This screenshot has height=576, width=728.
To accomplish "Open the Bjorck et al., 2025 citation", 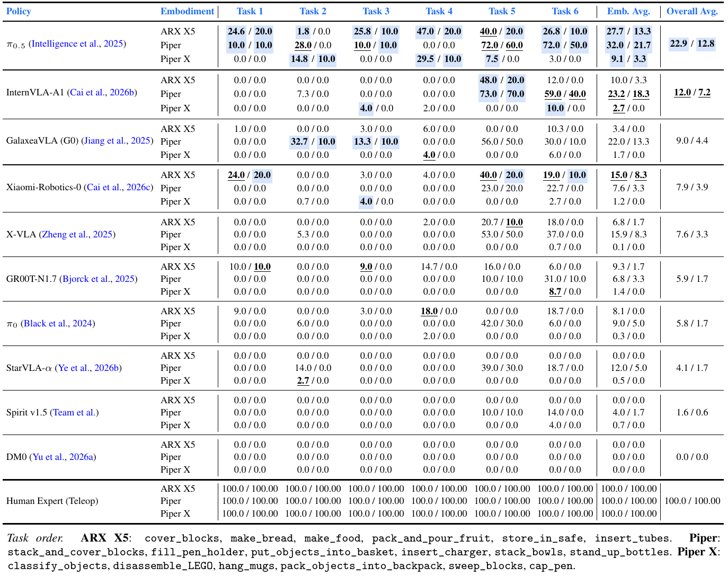I will (99, 279).
